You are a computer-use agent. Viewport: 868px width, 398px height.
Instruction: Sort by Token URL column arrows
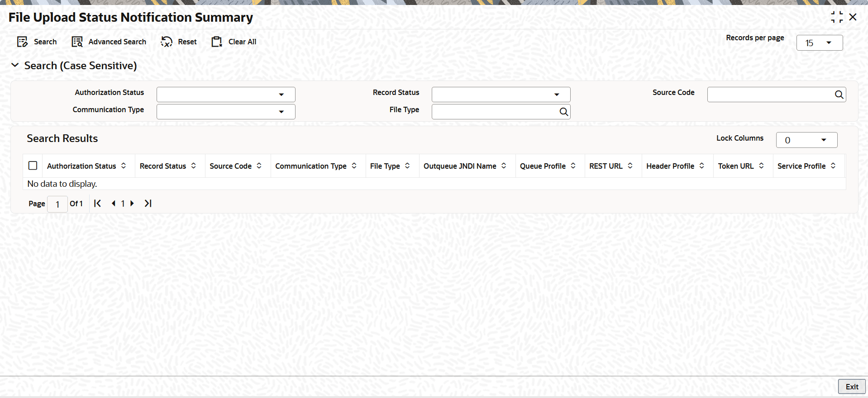point(762,166)
